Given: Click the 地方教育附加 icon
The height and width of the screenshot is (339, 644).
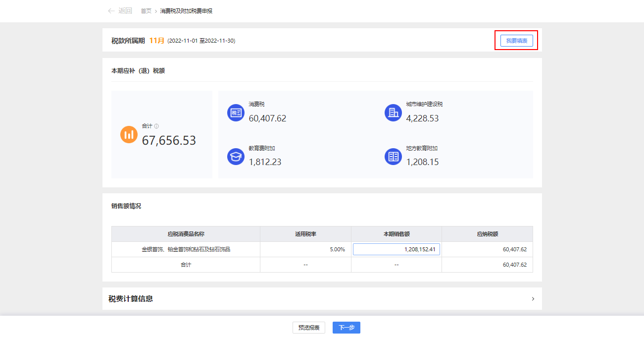Looking at the screenshot, I should 393,156.
